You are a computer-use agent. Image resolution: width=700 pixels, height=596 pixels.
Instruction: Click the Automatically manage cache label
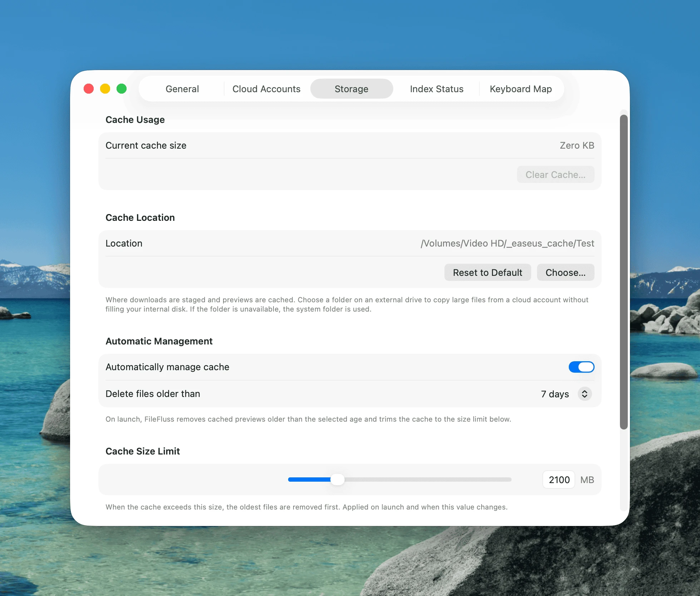coord(167,367)
